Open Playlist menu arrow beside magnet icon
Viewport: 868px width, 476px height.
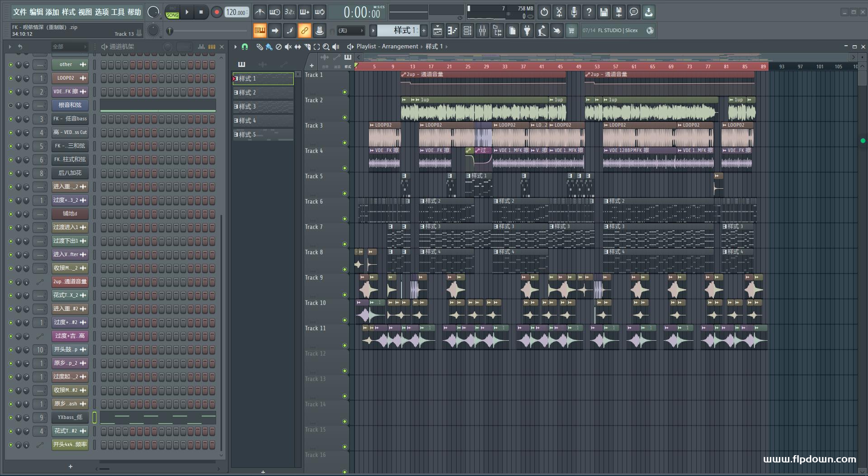point(236,47)
